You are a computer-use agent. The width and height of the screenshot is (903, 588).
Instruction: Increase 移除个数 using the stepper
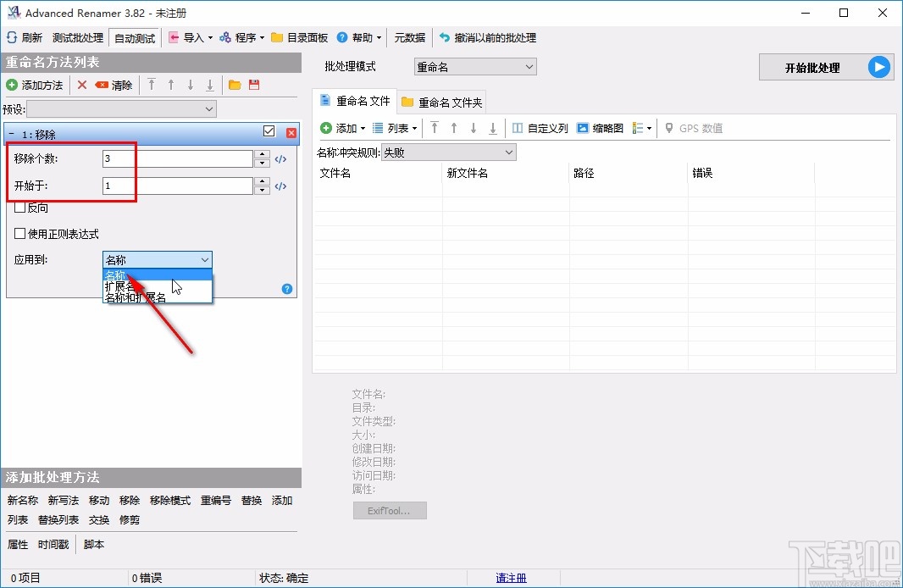(260, 153)
